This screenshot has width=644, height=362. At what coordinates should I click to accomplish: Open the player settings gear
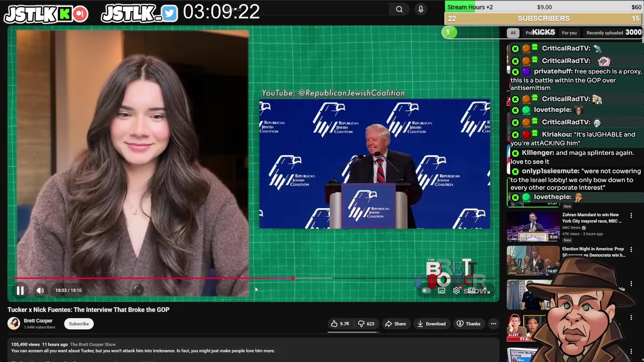pyautogui.click(x=456, y=291)
